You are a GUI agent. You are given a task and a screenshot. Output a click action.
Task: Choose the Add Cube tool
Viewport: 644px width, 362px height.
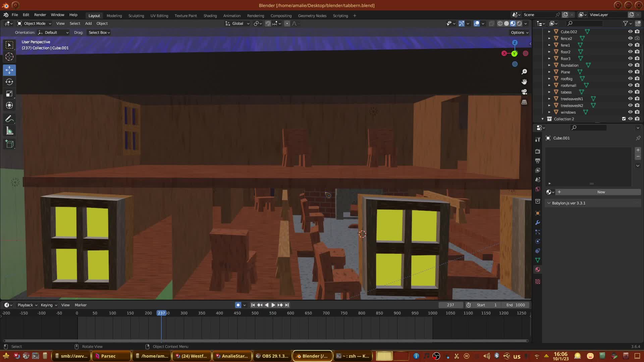click(9, 144)
